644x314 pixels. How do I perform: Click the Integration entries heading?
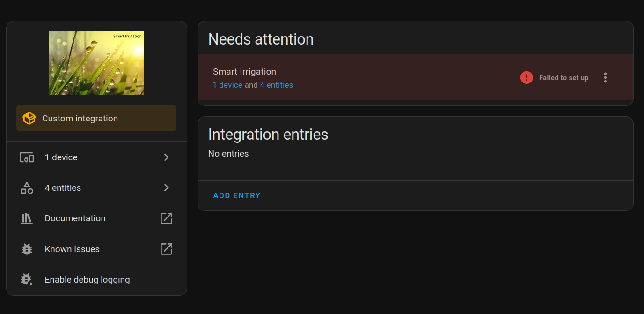[268, 135]
